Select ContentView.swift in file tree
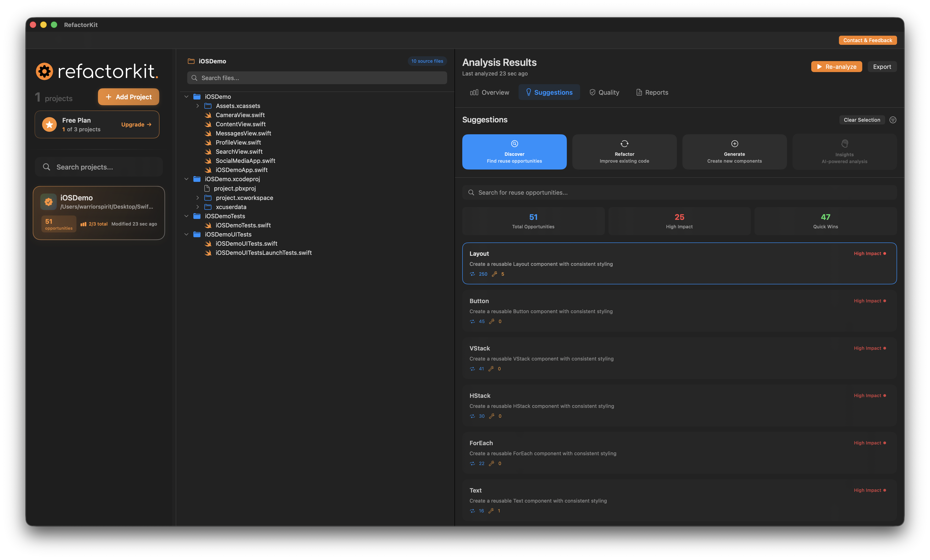Image resolution: width=930 pixels, height=560 pixels. coord(241,124)
